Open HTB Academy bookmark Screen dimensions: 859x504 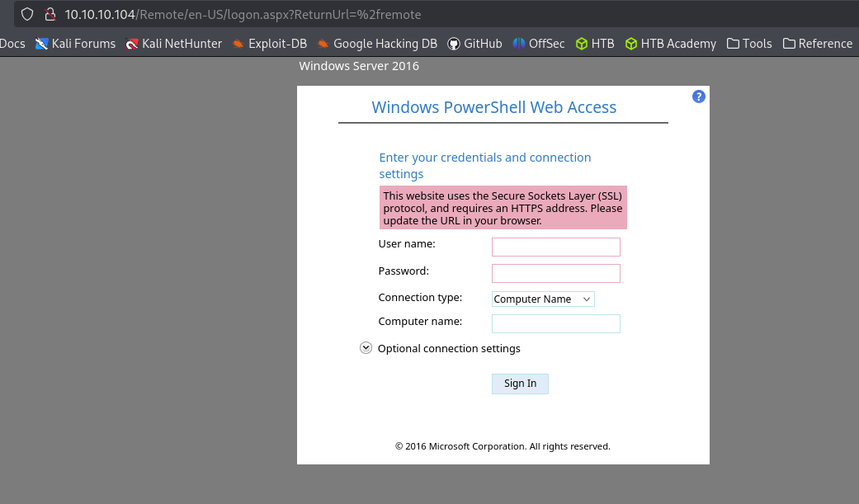(671, 43)
